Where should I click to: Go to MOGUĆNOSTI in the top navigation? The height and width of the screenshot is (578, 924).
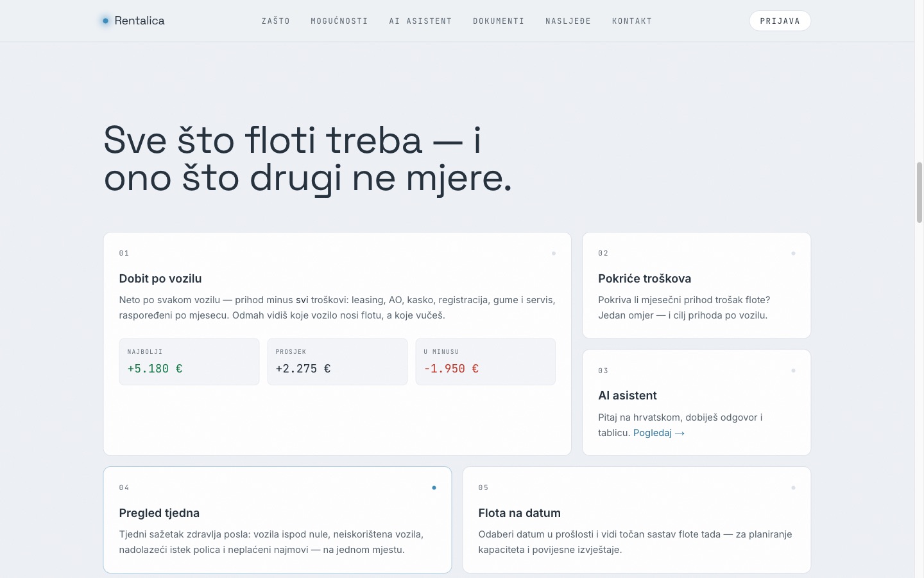click(x=339, y=21)
